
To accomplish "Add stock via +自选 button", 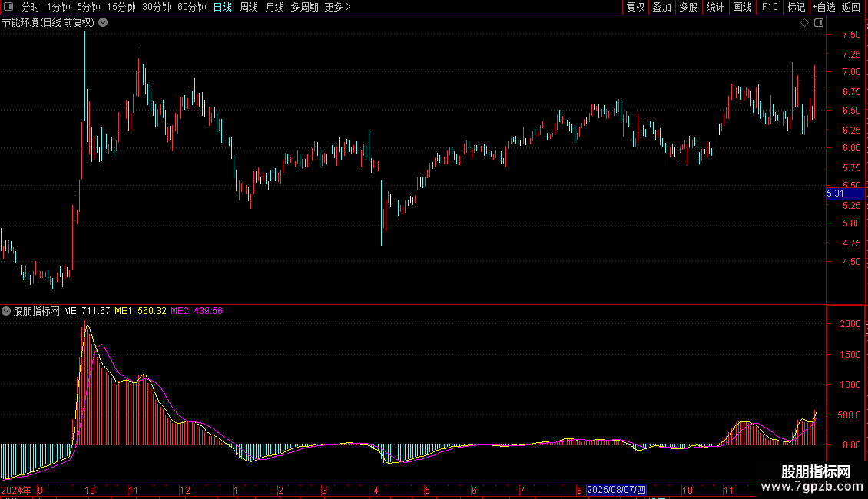I will point(823,7).
